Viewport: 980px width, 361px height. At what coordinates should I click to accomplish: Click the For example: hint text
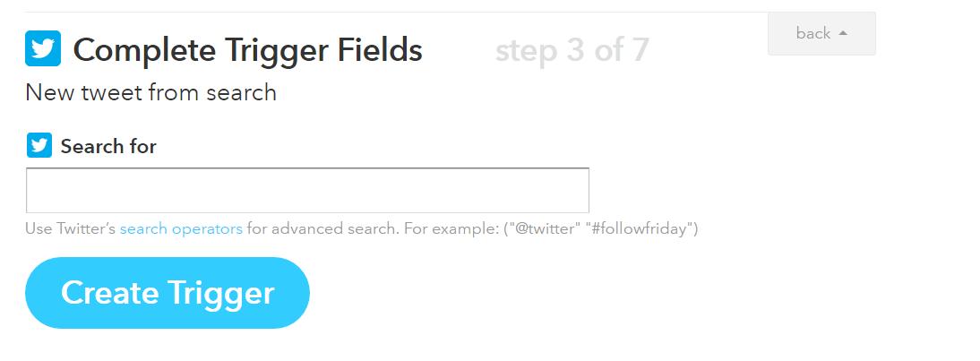point(446,228)
